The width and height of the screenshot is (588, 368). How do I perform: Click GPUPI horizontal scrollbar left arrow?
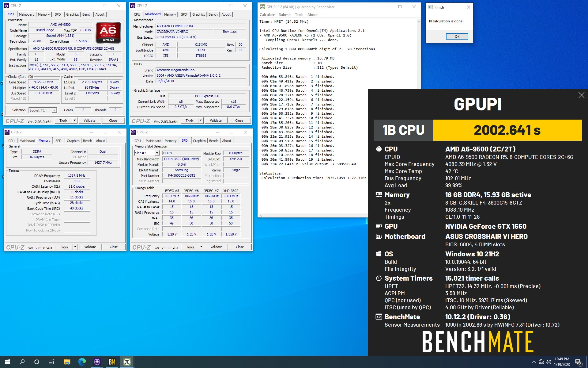261,216
